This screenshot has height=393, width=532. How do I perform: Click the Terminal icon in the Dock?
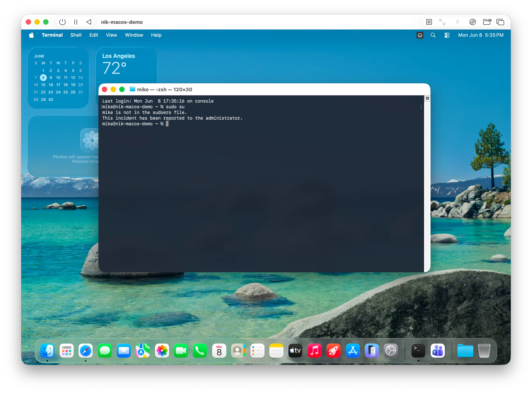[418, 350]
